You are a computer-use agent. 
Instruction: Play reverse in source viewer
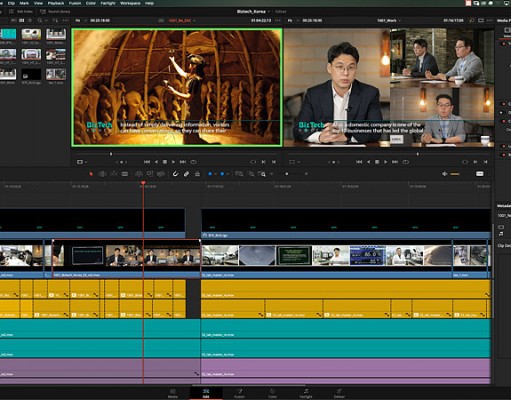click(156, 162)
